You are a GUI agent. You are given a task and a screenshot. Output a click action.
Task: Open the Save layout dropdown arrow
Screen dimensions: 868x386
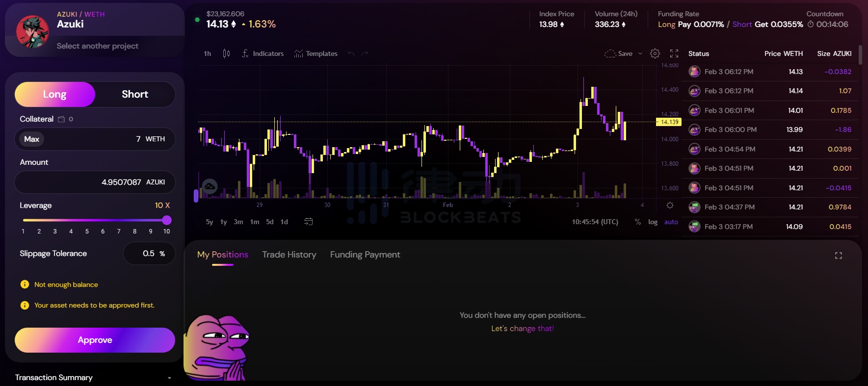pos(640,53)
